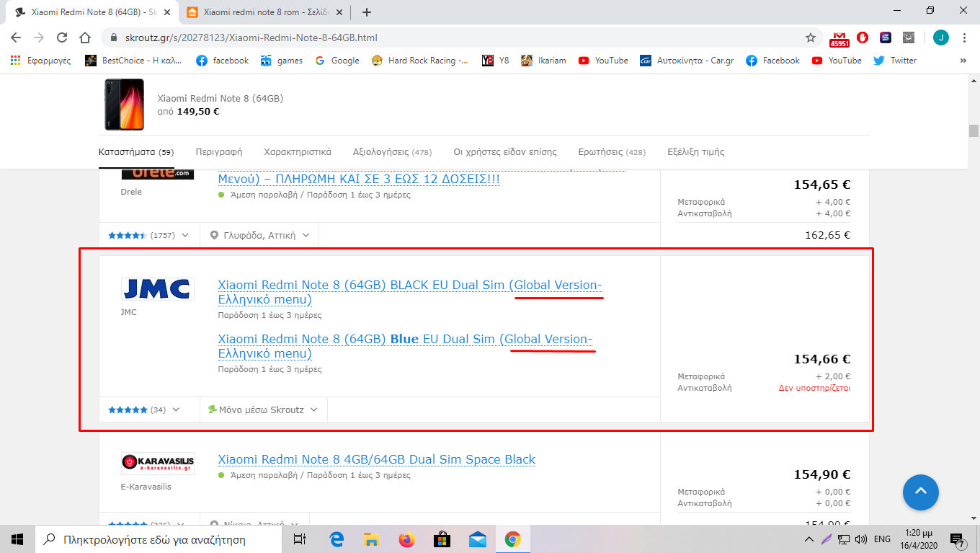Open the Εφαρμογές apps shortcut
Image resolution: width=980 pixels, height=553 pixels.
[40, 61]
